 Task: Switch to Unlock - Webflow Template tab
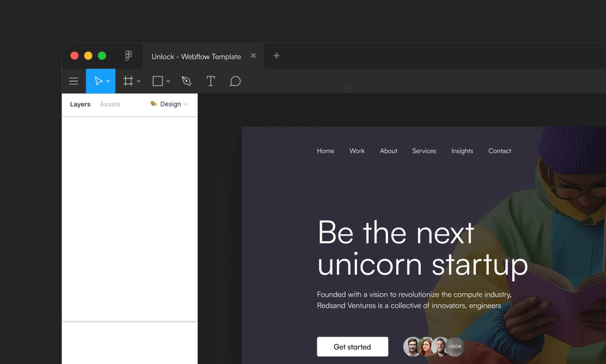click(x=196, y=56)
